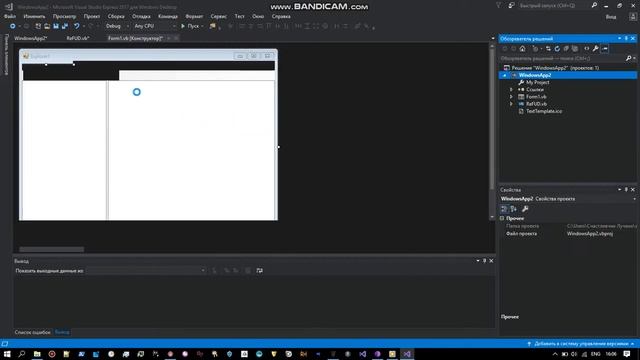
Task: Open File Explorer from the taskbar
Action: click(x=37, y=354)
